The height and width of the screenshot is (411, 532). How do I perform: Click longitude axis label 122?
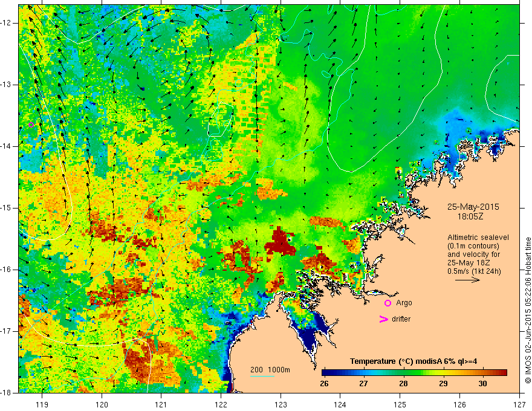221,404
